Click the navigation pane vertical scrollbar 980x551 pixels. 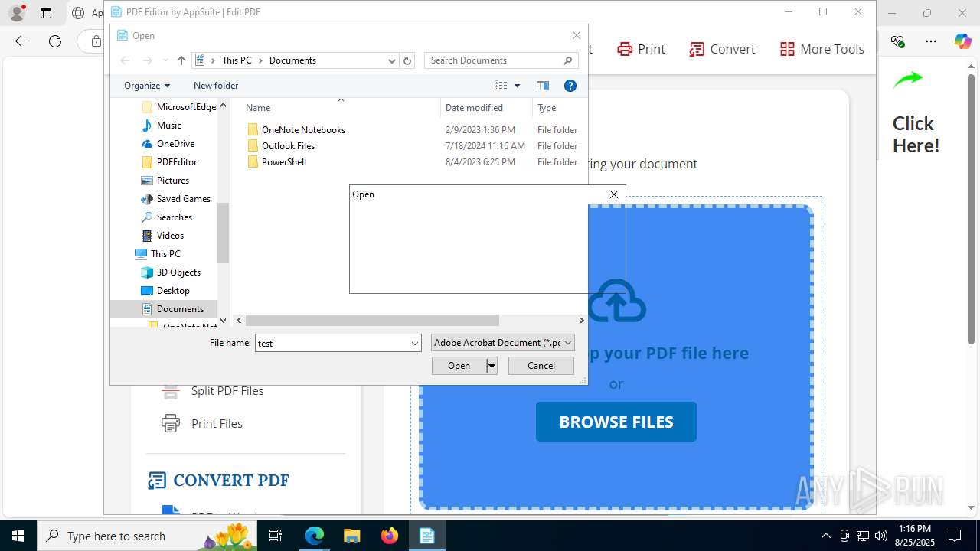coord(223,233)
